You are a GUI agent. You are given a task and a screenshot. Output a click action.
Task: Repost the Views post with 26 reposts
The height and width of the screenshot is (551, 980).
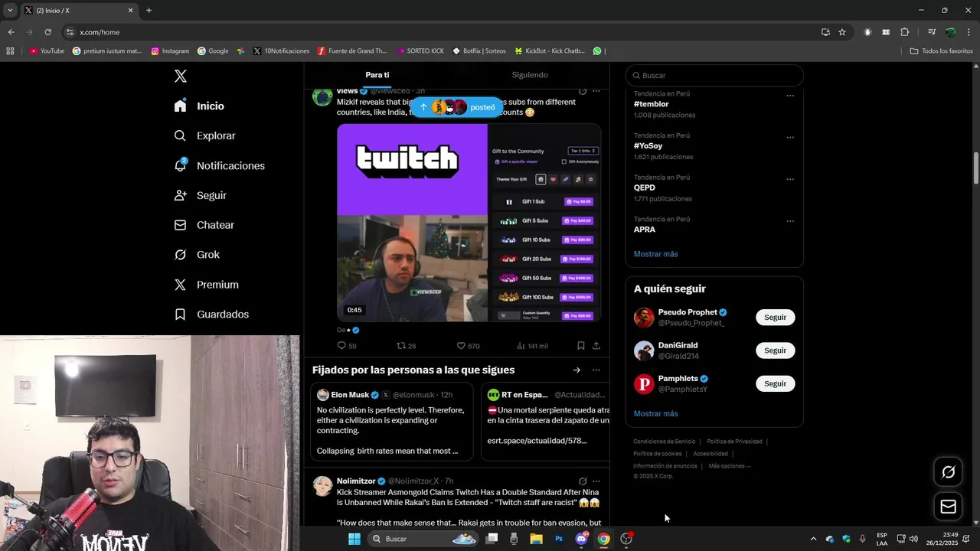406,346
